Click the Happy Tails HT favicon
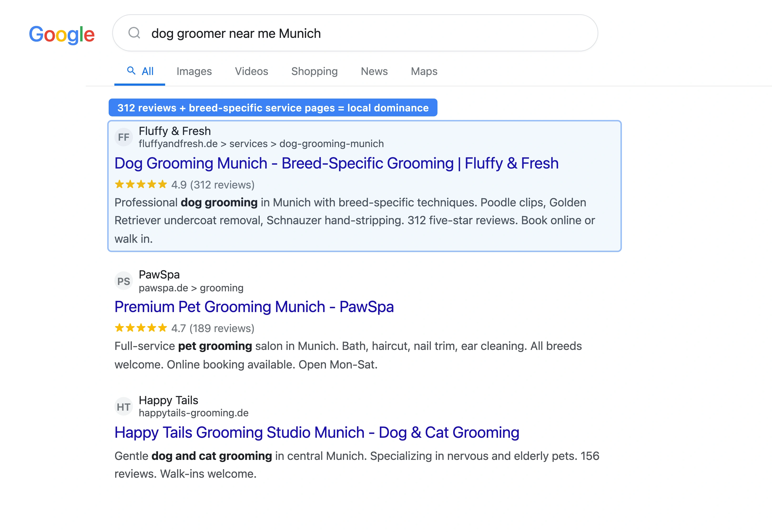This screenshot has height=532, width=772. point(123,406)
